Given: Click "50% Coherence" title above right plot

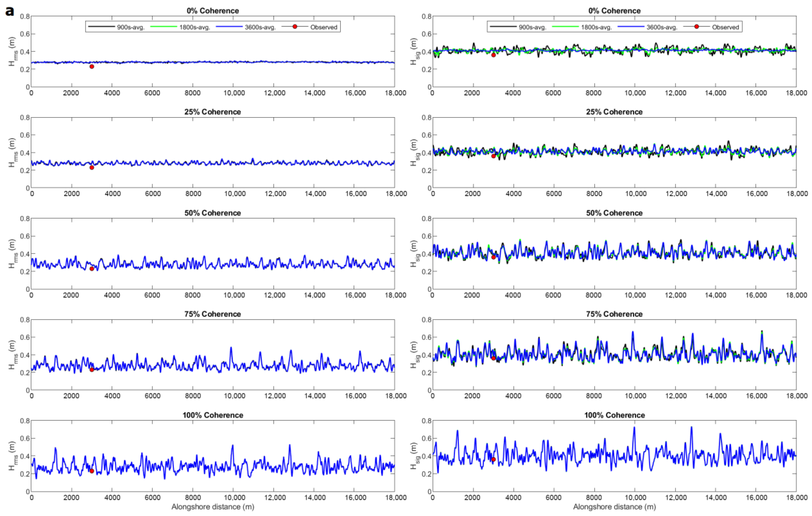Looking at the screenshot, I should (614, 213).
